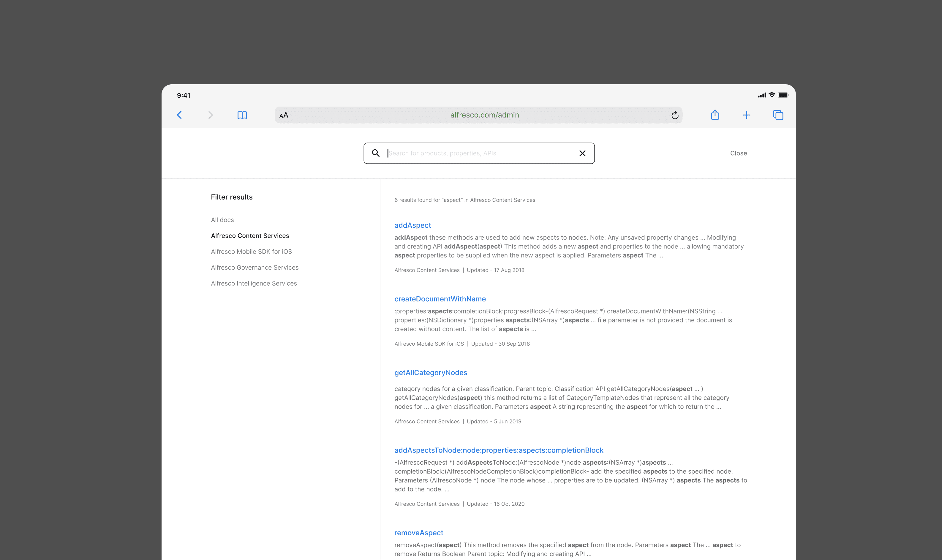Clear search field with X icon
Image resolution: width=942 pixels, height=560 pixels.
tap(582, 153)
